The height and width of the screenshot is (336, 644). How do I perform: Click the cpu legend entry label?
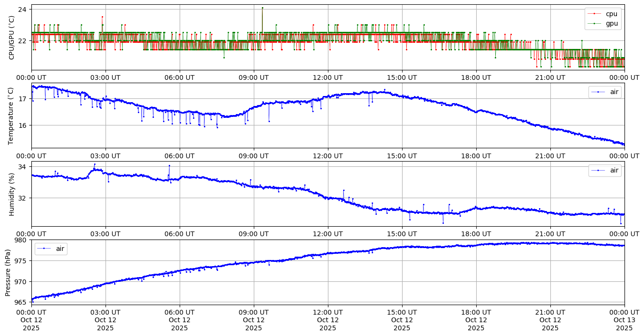pos(611,14)
